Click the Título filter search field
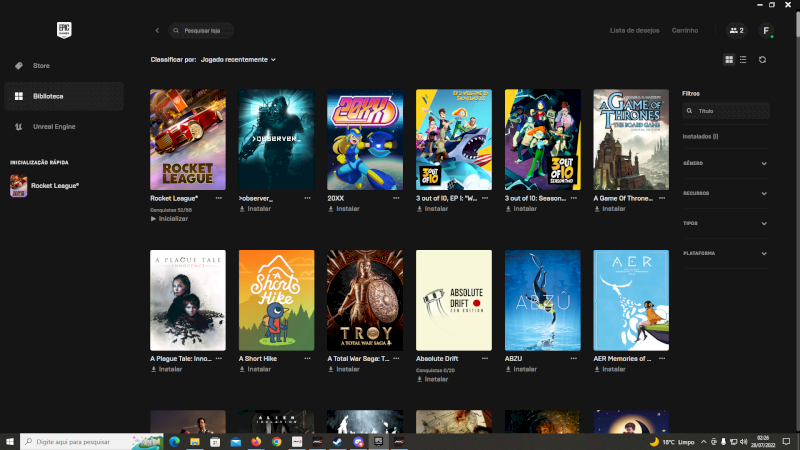 [x=730, y=112]
